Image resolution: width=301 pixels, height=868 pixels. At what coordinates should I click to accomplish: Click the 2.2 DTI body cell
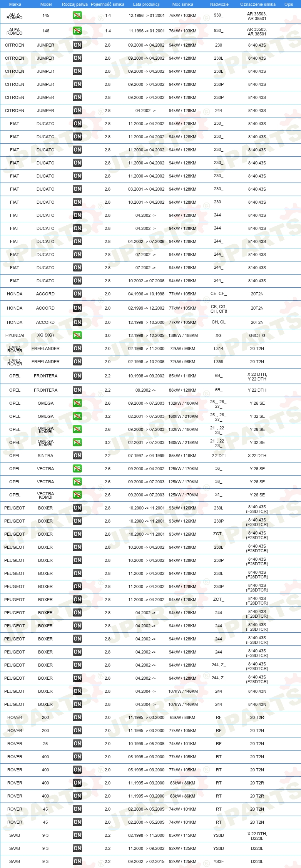[219, 456]
